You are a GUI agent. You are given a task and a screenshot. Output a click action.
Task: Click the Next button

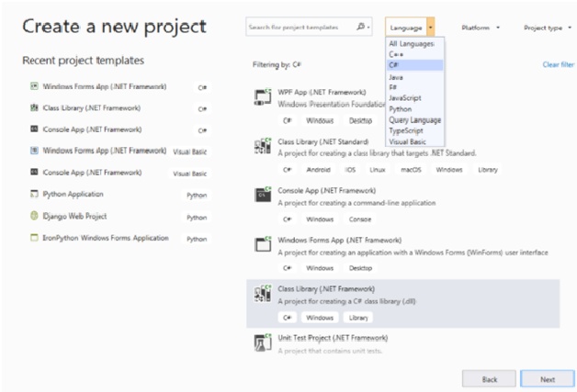[548, 379]
